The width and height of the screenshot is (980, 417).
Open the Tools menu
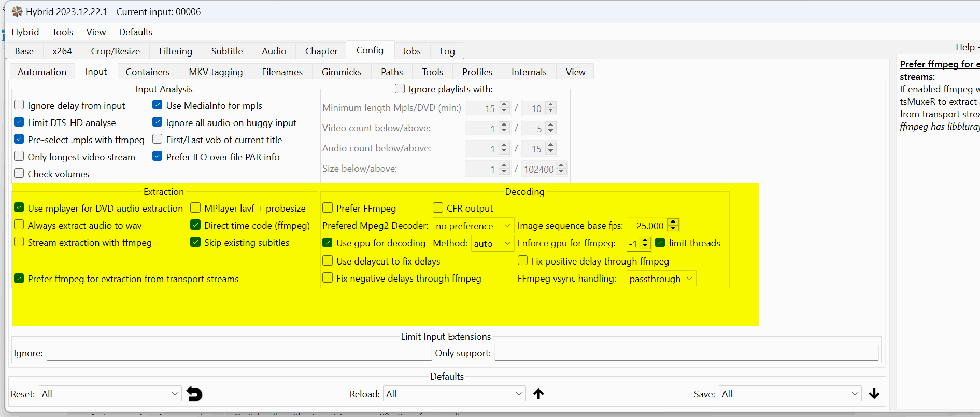click(63, 32)
